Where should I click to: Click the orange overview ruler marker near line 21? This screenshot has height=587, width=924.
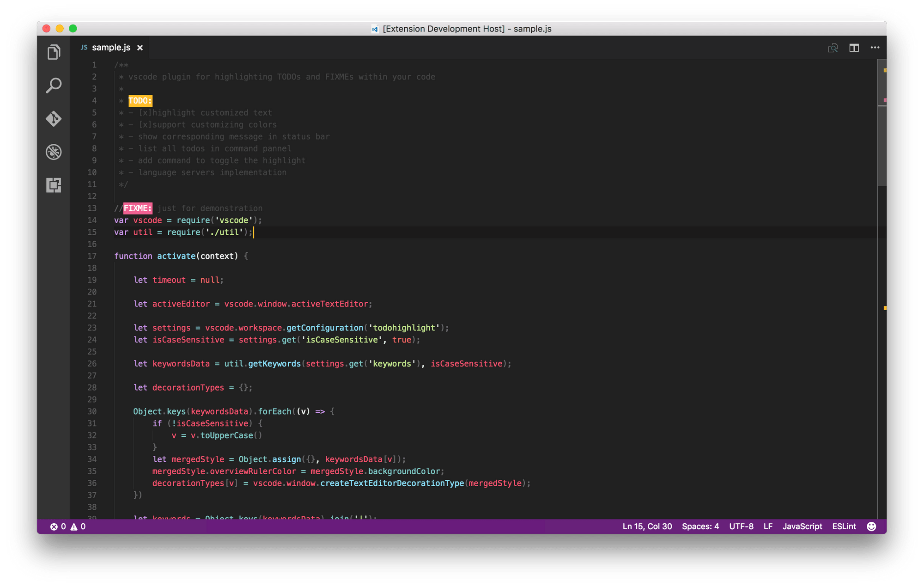tap(885, 308)
